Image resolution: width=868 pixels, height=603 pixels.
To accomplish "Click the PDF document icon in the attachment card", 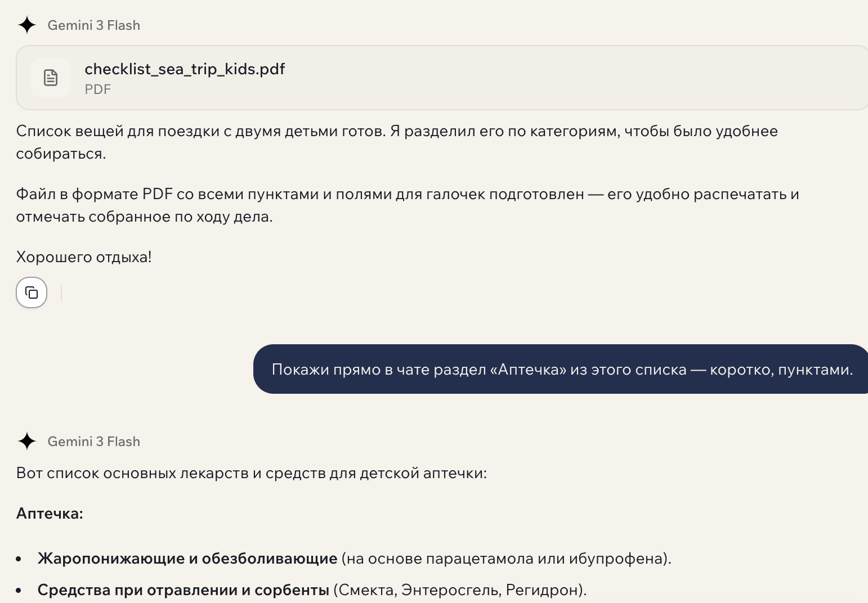I will click(51, 78).
